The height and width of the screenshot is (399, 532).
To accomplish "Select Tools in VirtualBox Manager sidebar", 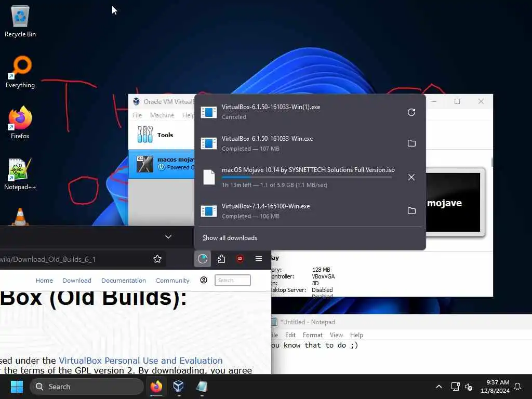I will click(x=162, y=135).
